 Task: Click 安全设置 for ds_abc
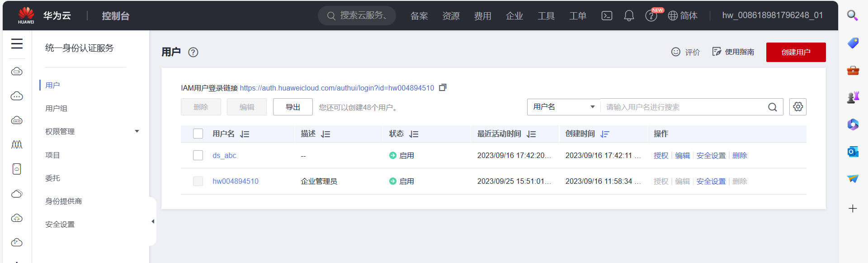click(x=711, y=155)
